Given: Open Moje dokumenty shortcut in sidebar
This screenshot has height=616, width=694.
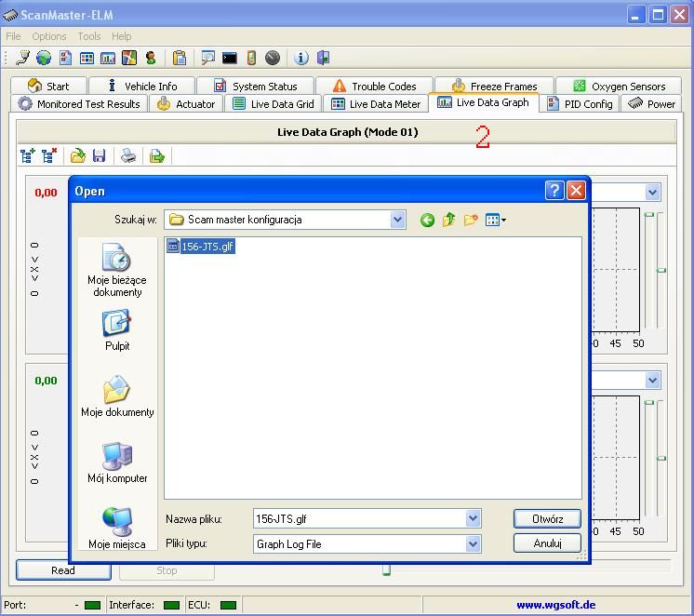Looking at the screenshot, I should pos(117,396).
